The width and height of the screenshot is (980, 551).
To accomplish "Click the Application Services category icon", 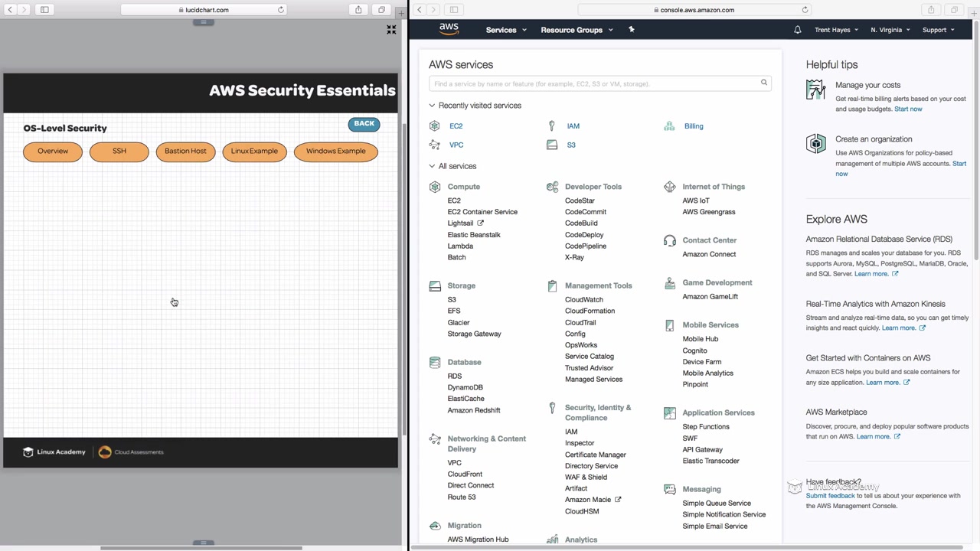I will coord(670,412).
